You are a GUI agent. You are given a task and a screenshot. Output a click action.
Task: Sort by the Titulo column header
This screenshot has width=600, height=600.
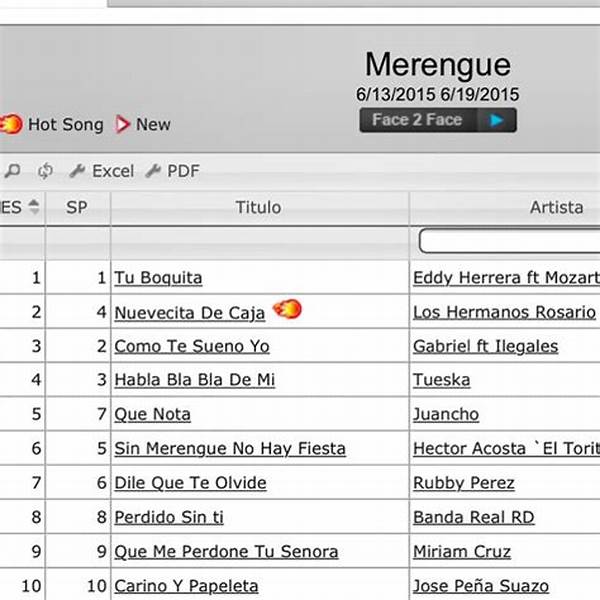point(258,207)
